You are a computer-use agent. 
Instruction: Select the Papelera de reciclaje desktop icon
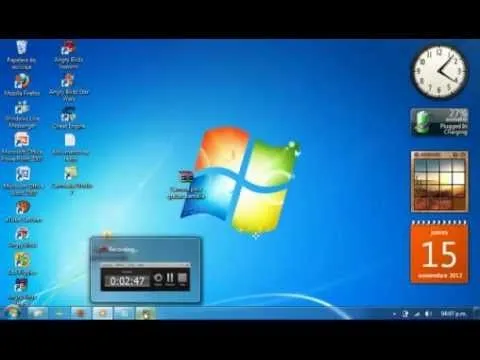pos(22,55)
